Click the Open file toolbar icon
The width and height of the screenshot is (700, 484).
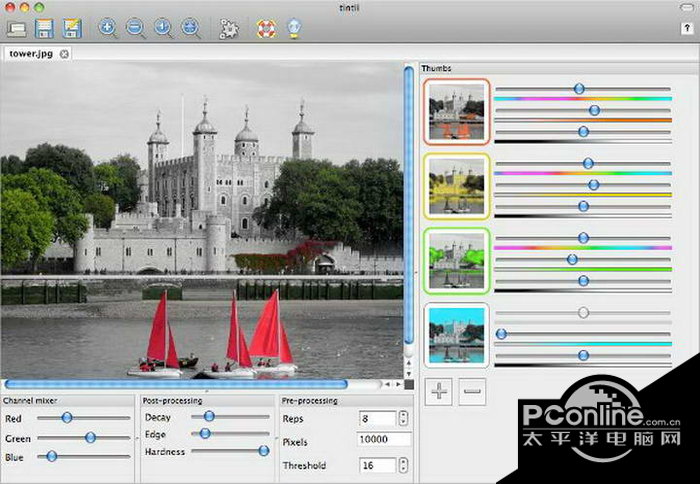click(x=18, y=29)
